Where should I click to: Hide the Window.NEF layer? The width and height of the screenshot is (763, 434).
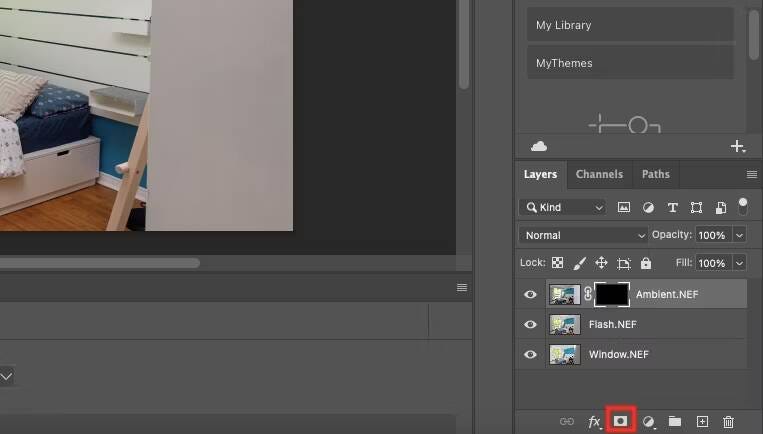[x=530, y=354]
